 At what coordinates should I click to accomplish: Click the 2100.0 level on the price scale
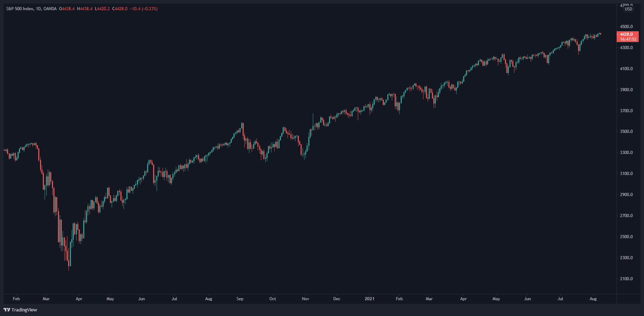click(626, 278)
